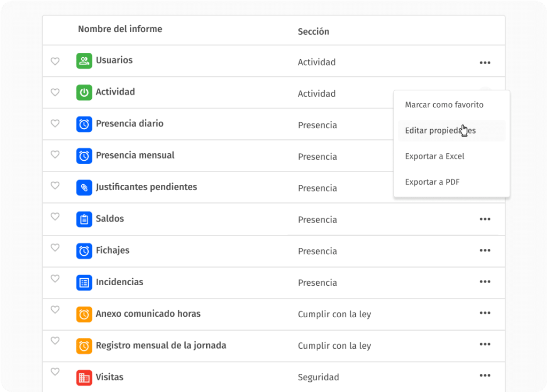The width and height of the screenshot is (547, 392).
Task: Toggle favorite heart for Usuarios
Action: pyautogui.click(x=54, y=61)
